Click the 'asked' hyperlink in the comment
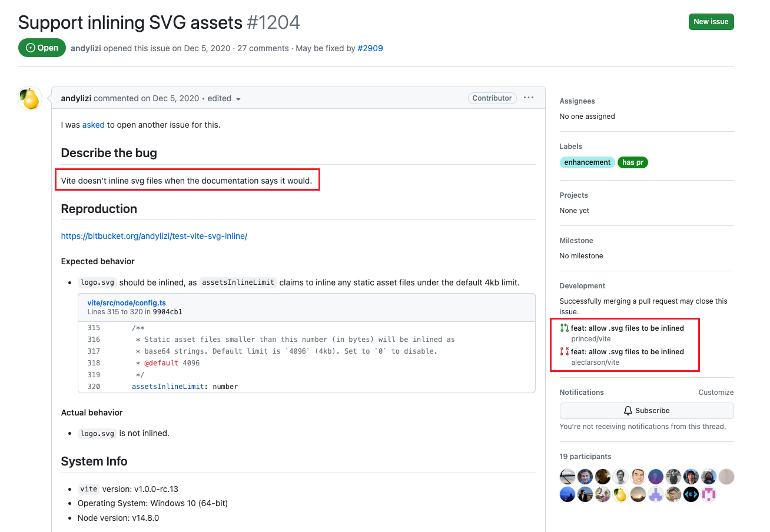The width and height of the screenshot is (770, 532). pos(93,125)
